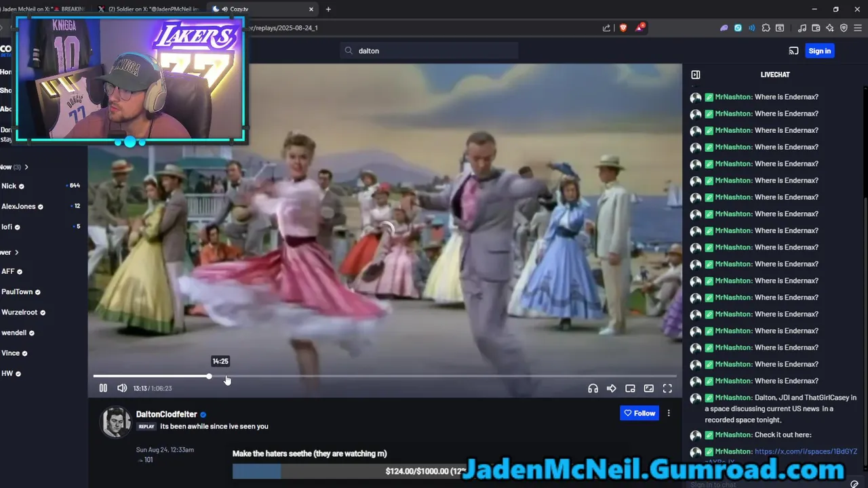Switch to the Soldier on X tab
The height and width of the screenshot is (488, 868).
coord(149,9)
